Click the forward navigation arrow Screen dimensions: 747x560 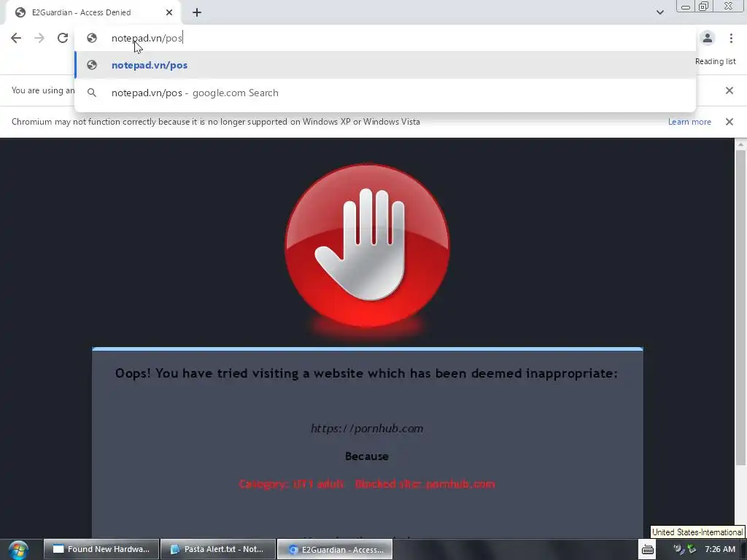pyautogui.click(x=39, y=38)
